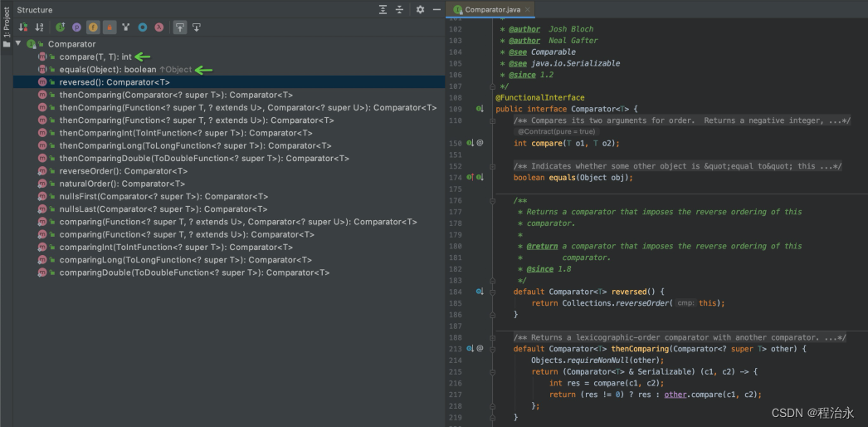868x427 pixels.
Task: Click java.io.Serializable reference on line 105
Action: click(x=575, y=63)
